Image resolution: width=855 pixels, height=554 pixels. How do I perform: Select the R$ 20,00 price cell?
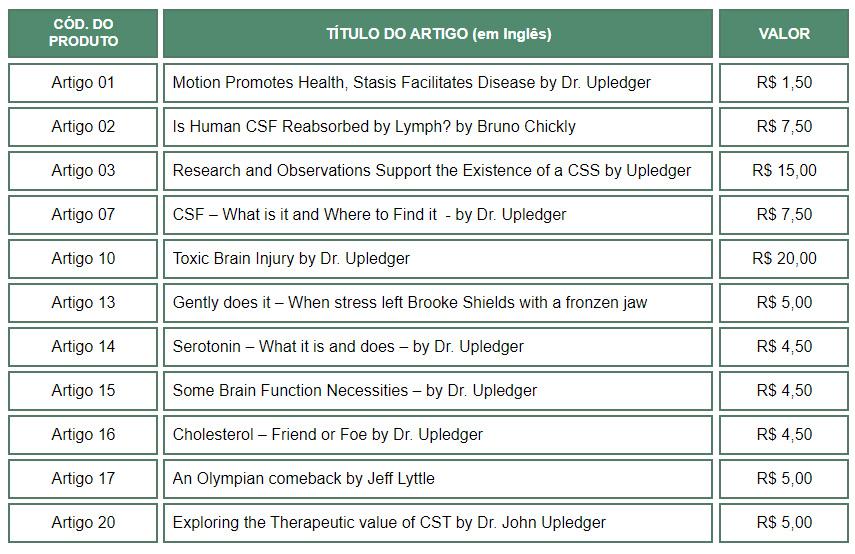pyautogui.click(x=784, y=258)
